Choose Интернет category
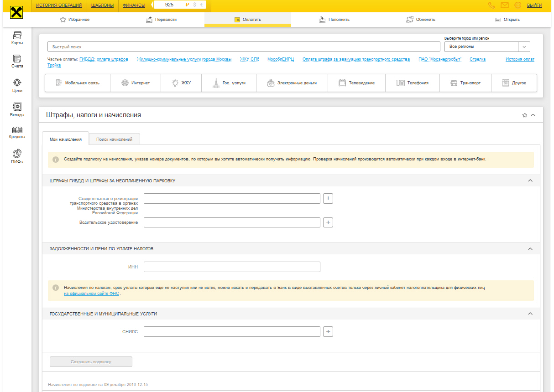The width and height of the screenshot is (554, 392). tap(136, 83)
